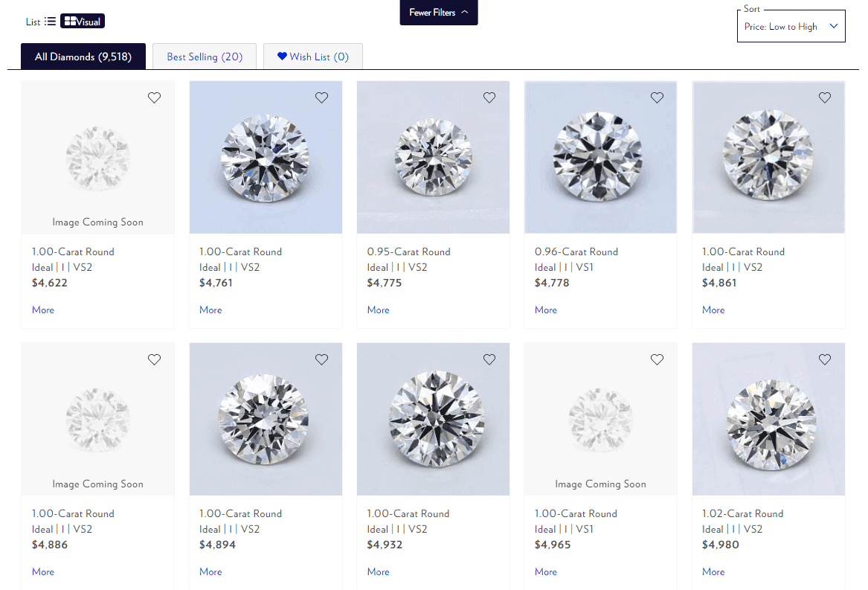Favorite the 0.95-Carat Round diamond via its heart icon

point(489,97)
